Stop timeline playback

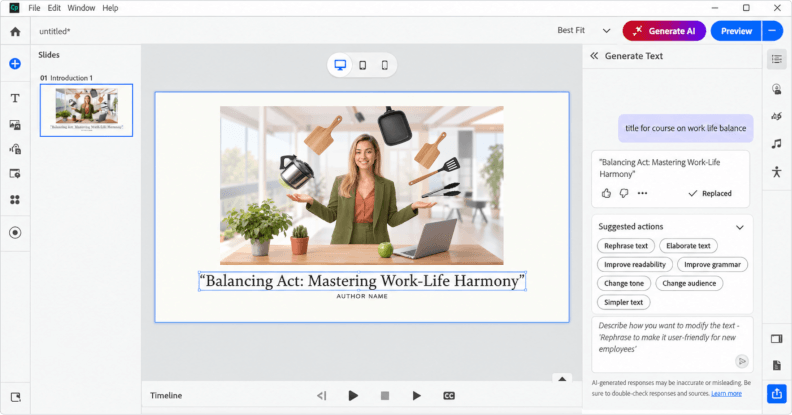385,396
